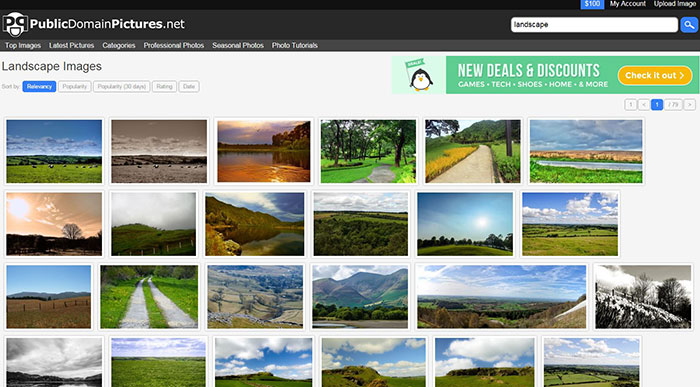Open the sepia sheep field photo
This screenshot has height=387, width=700.
tap(159, 151)
